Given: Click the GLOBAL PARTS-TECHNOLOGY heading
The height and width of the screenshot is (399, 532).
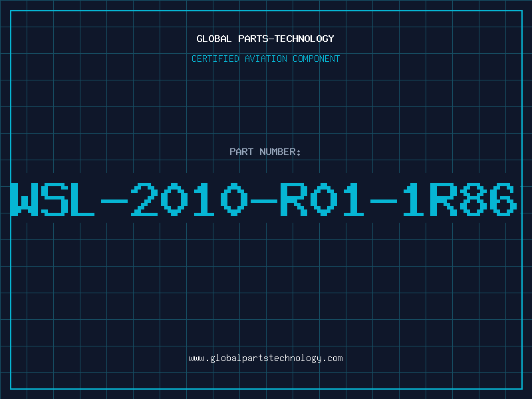Looking at the screenshot, I should pos(265,39).
